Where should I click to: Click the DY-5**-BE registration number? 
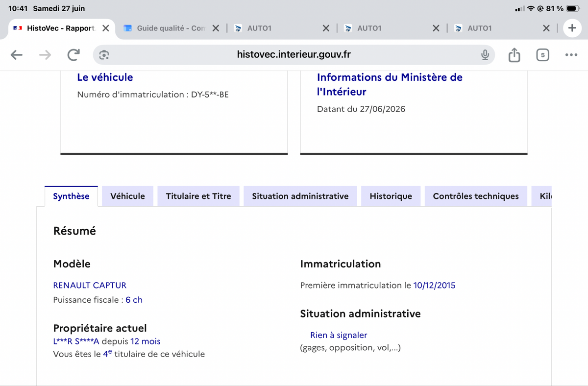[x=210, y=95]
